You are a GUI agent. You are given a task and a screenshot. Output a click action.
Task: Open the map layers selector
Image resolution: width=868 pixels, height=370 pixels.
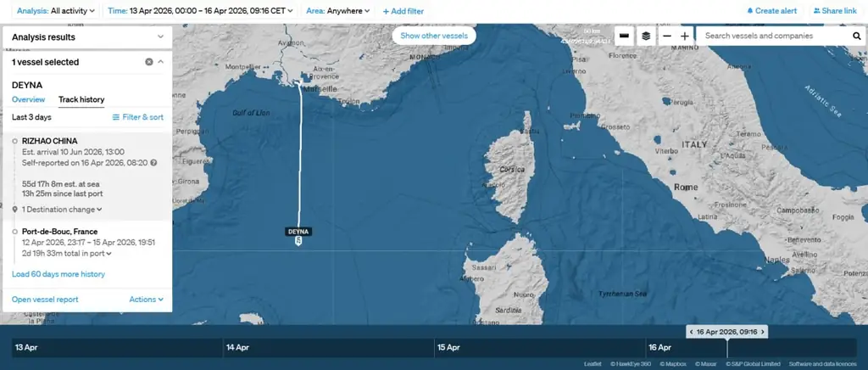point(646,36)
